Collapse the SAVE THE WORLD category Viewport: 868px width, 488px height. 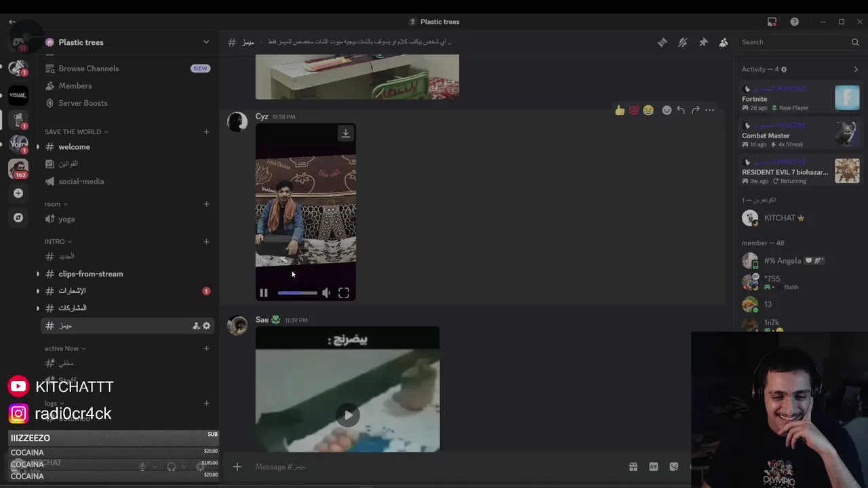(x=76, y=131)
